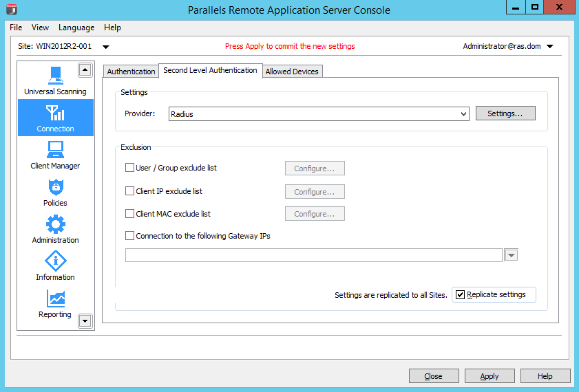Viewport: 579px width, 392px height.
Task: Open the Help menu
Action: (112, 28)
